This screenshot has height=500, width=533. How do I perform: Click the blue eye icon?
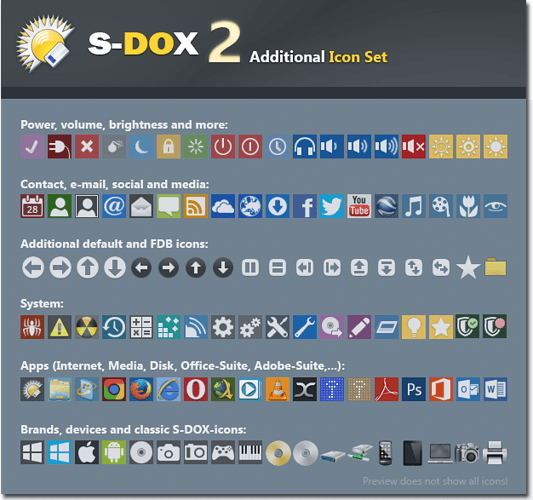495,206
